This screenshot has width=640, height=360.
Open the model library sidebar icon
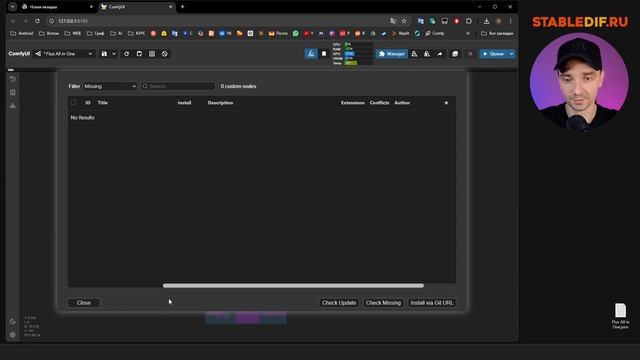coord(13,106)
